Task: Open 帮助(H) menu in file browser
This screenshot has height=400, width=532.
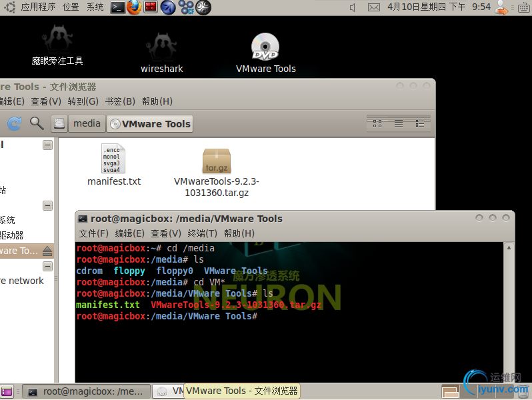Action: 157,101
